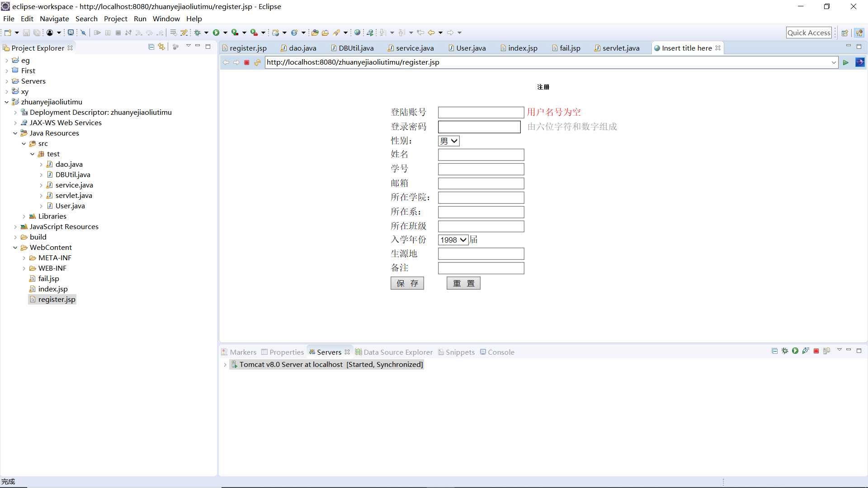Close the Insert title here browser tab
Screen dimensions: 868x488
tap(718, 48)
